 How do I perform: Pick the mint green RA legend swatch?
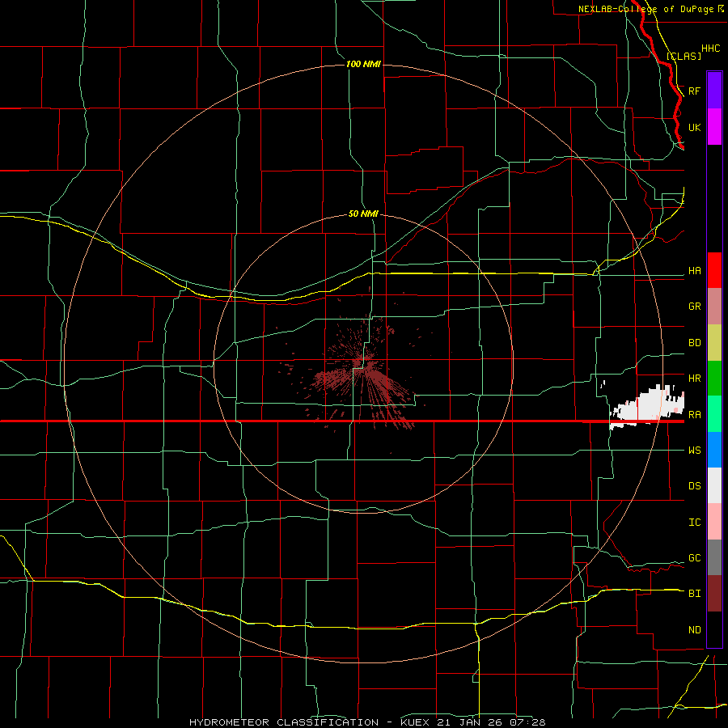(x=714, y=414)
